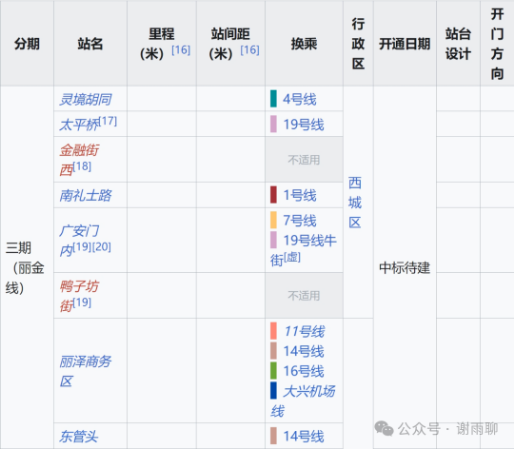This screenshot has height=458, width=514.
Task: Open footnote [16] in 站间距 header
Action: click(x=250, y=50)
